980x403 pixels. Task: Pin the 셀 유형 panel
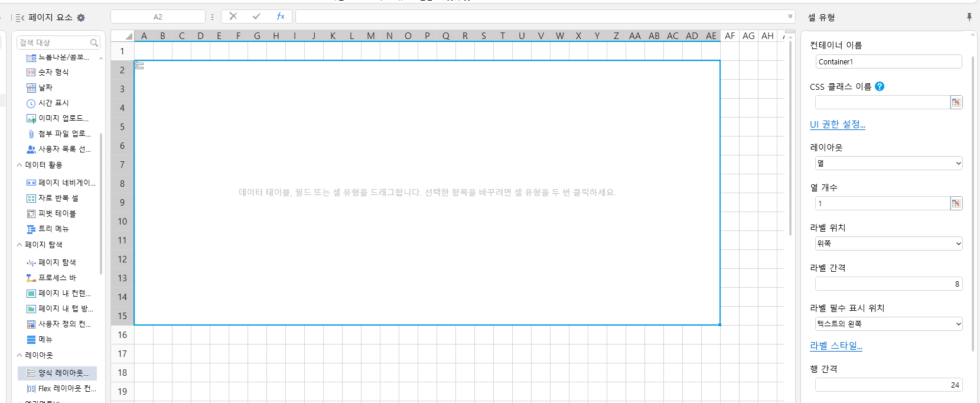[x=969, y=17]
